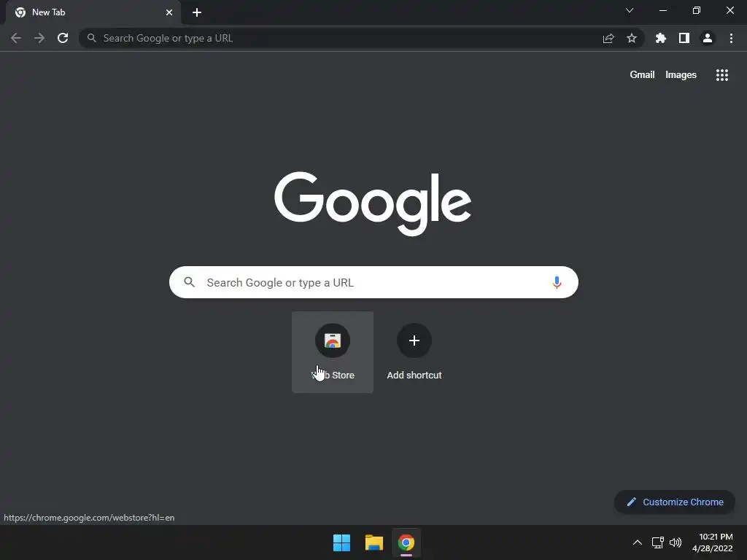This screenshot has height=560, width=747.
Task: Open network settings from tray
Action: point(658,542)
